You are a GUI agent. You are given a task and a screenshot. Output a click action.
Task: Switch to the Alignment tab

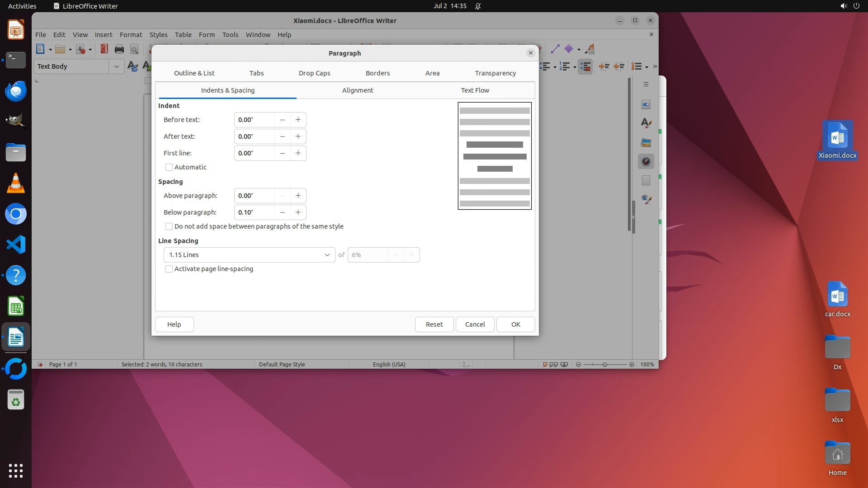click(x=357, y=90)
